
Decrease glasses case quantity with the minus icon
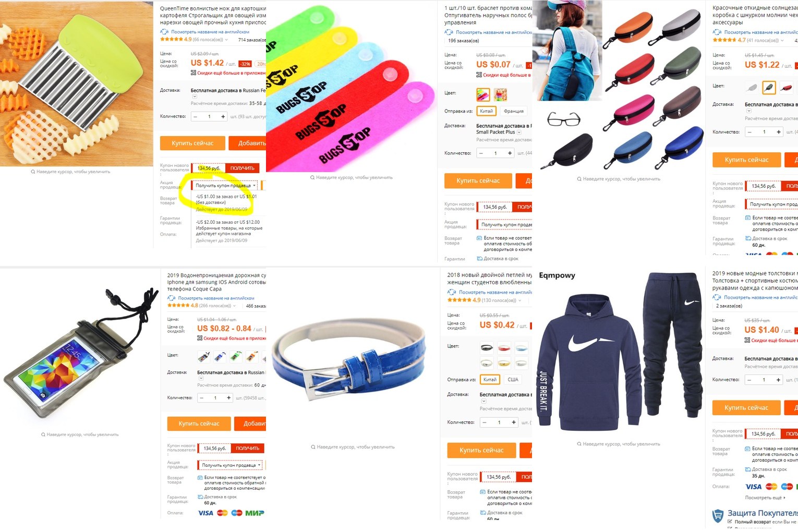(x=751, y=132)
